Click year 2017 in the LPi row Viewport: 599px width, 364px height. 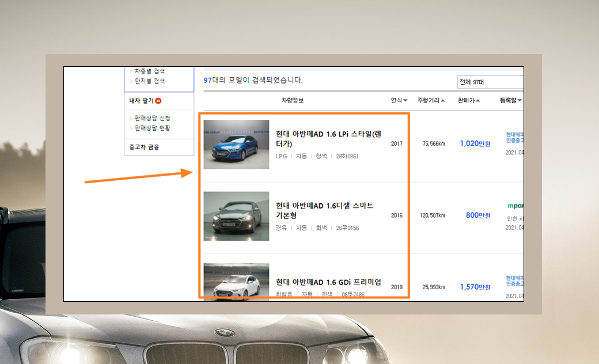pyautogui.click(x=396, y=144)
